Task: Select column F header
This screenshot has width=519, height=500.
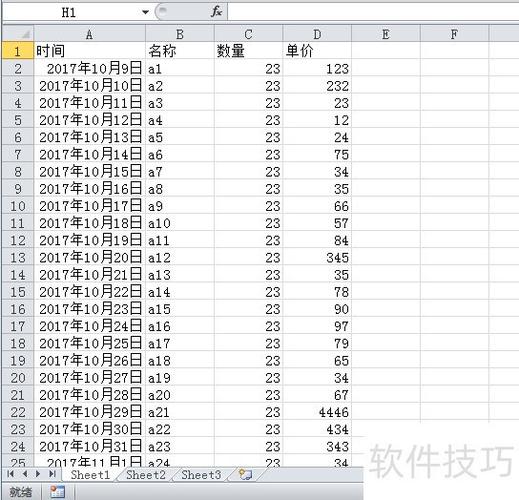Action: pyautogui.click(x=454, y=34)
